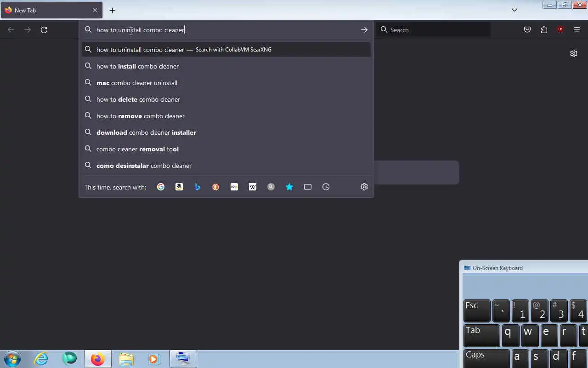This screenshot has width=588, height=368.
Task: Search this time with Amazon
Action: coord(179,187)
